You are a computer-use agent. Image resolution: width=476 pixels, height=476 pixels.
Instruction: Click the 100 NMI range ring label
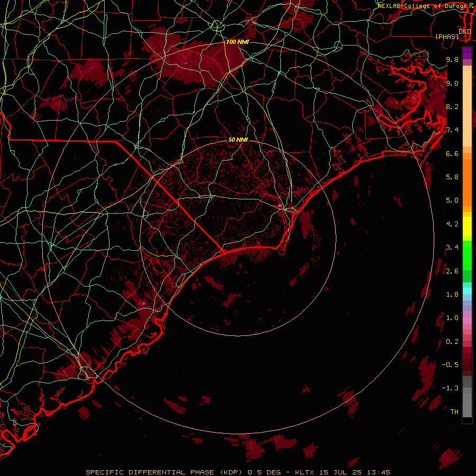click(237, 42)
